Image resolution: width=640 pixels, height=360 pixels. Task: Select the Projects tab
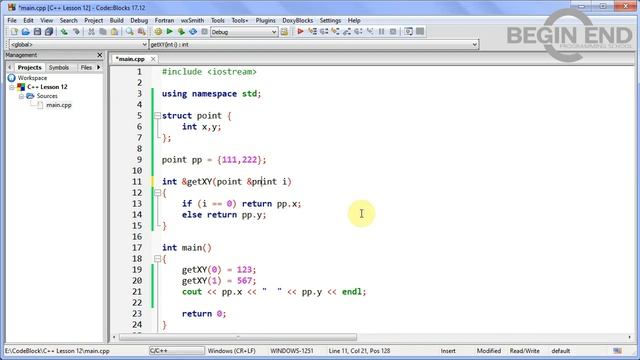pyautogui.click(x=29, y=67)
